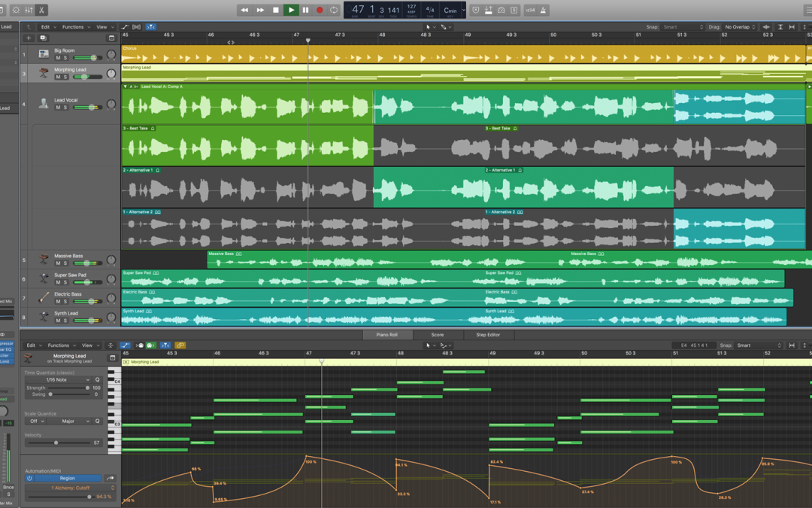Open Smart Controls with the dial icon
Screen dimensions: 812x508
(16, 10)
